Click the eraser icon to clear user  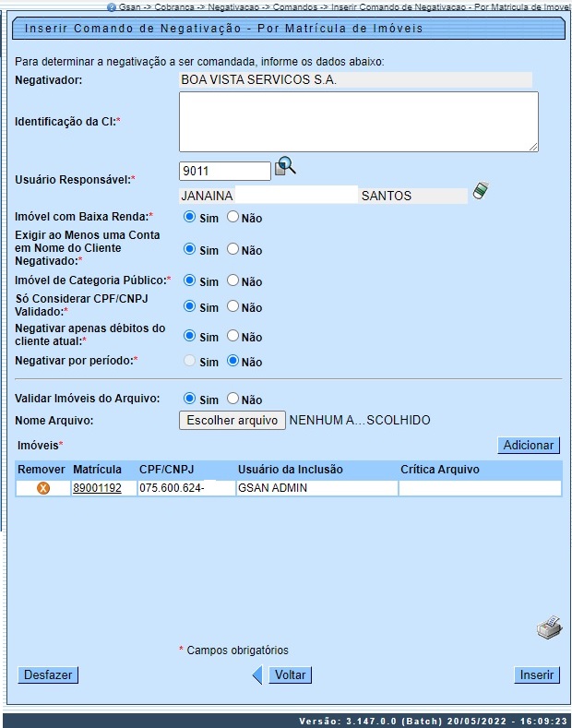tap(480, 191)
